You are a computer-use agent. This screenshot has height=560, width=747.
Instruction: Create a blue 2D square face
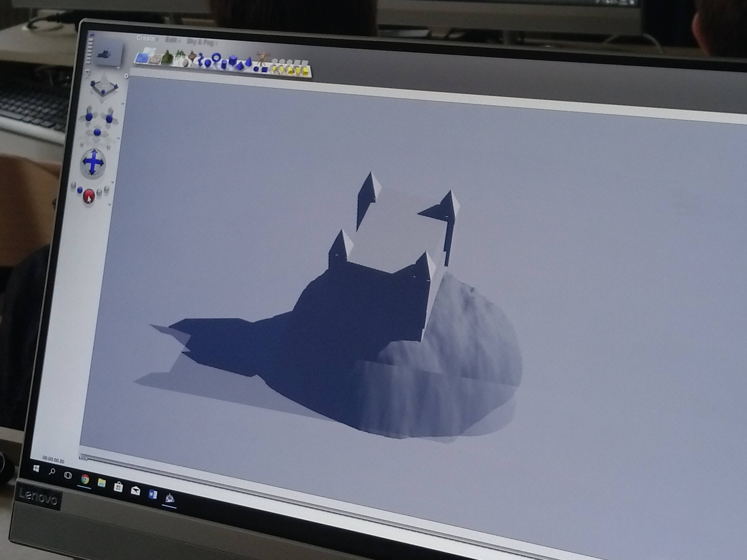click(x=264, y=70)
